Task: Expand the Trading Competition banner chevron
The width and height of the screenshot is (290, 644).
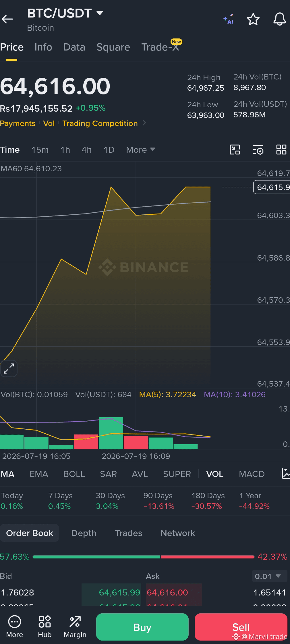Action: tap(144, 123)
